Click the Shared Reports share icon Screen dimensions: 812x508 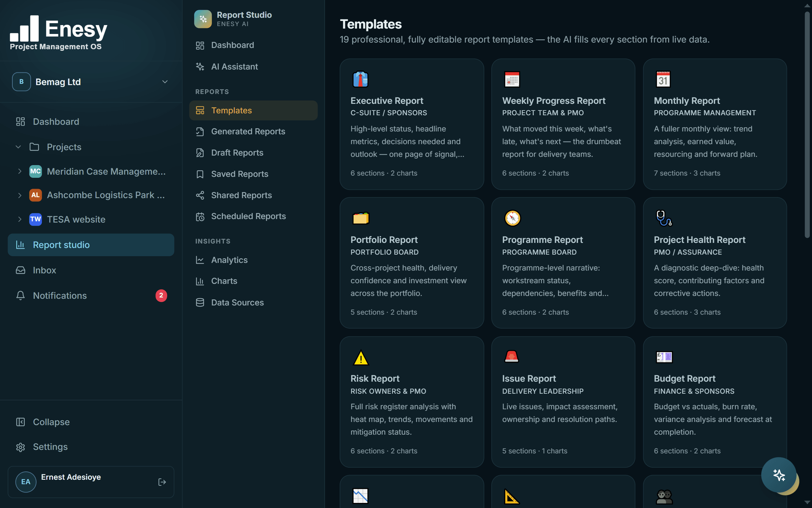[x=200, y=195]
